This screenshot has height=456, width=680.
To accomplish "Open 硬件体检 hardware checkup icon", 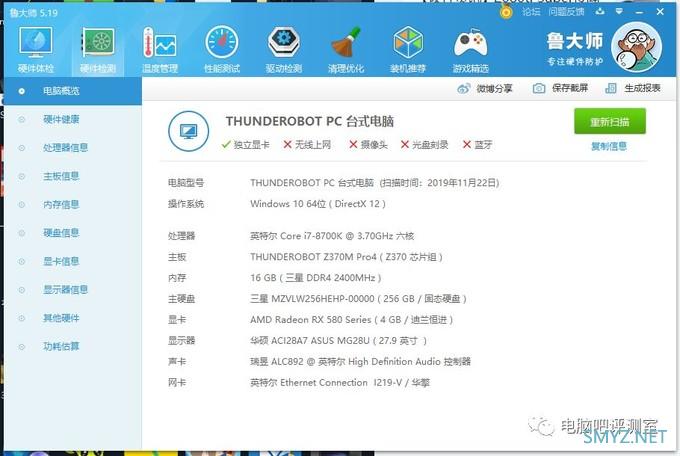I will (x=36, y=49).
